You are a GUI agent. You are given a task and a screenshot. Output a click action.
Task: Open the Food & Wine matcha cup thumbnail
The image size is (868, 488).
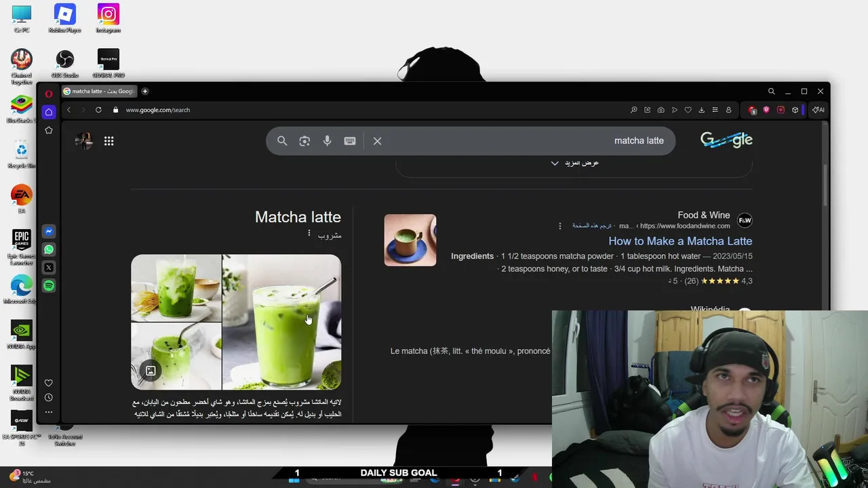tap(410, 240)
